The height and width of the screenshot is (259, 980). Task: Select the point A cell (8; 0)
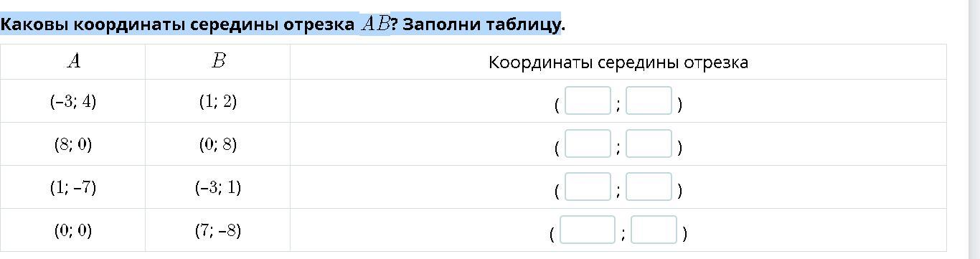click(73, 144)
